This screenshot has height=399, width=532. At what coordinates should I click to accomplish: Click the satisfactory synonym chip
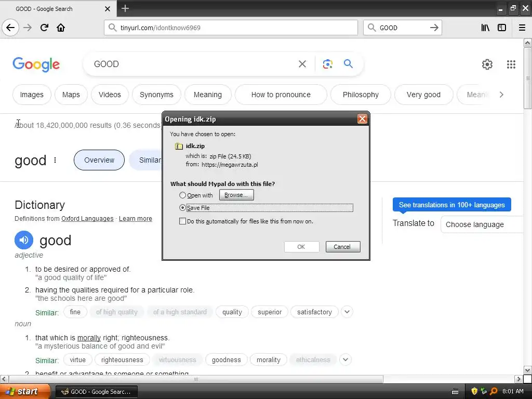[x=314, y=312]
